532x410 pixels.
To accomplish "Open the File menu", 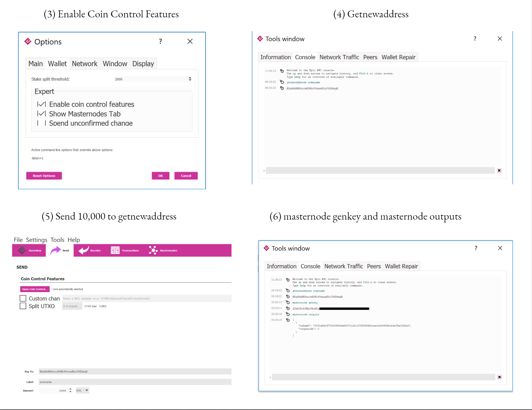I will click(18, 240).
